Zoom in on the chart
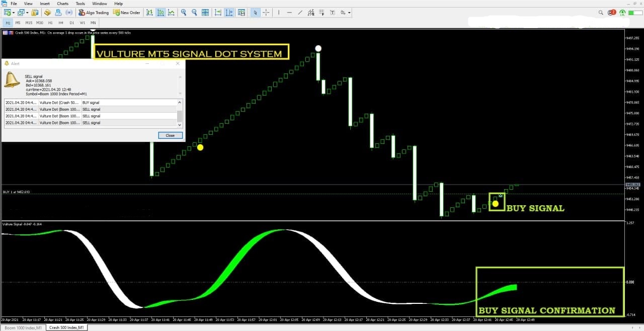Viewport: 644px width, 331px height. 184,12
